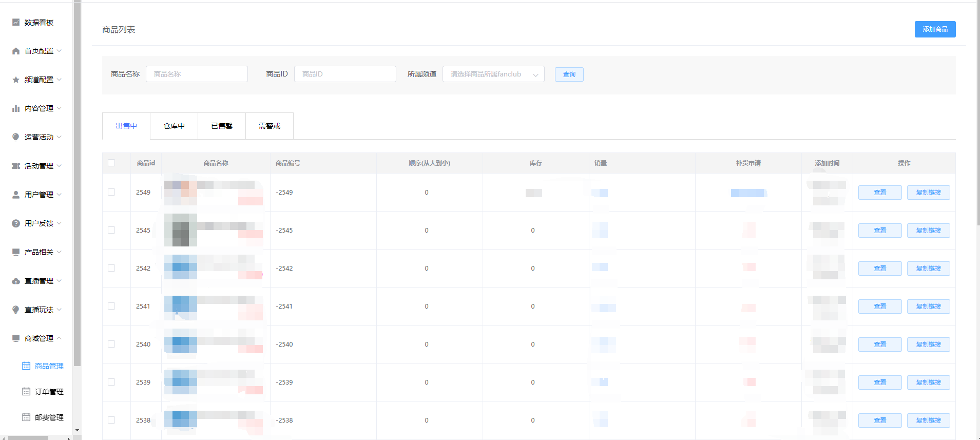The image size is (980, 440).
Task: Click the 添加商品 button
Action: [935, 29]
